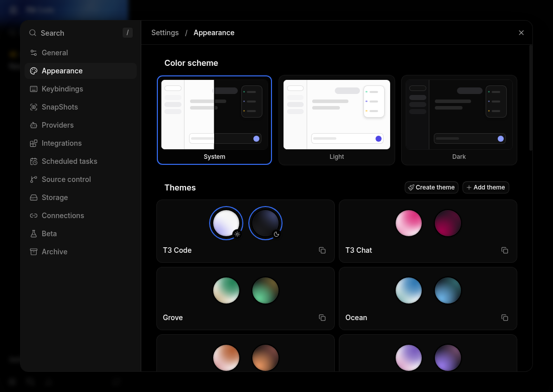Open the Keybindings settings section
The height and width of the screenshot is (392, 553).
point(81,89)
